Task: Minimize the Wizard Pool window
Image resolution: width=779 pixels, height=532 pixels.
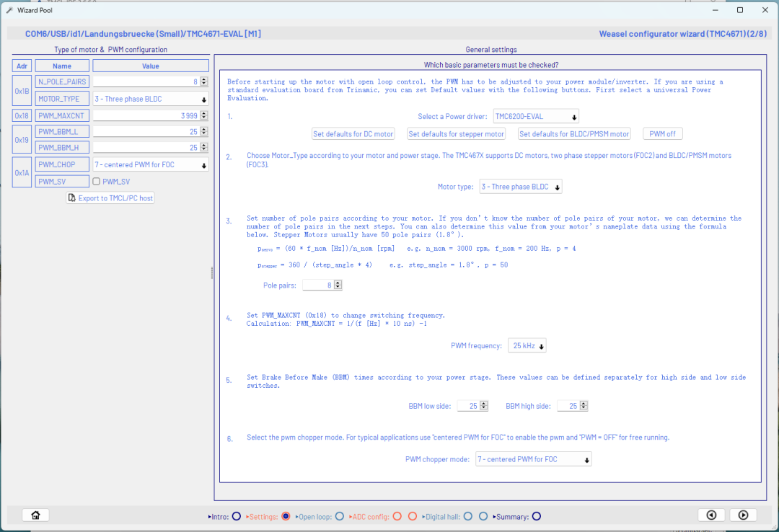Action: pos(715,10)
